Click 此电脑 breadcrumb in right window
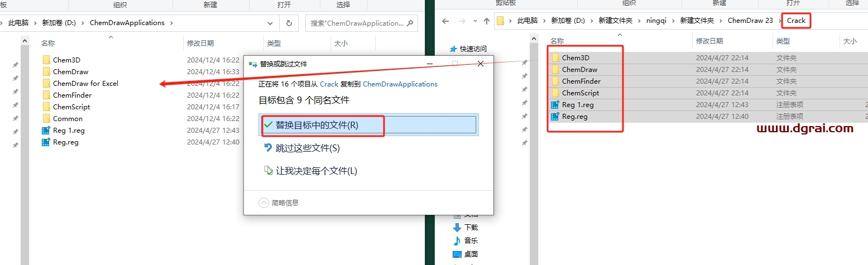Screen dimensions: 868x265 527,21
